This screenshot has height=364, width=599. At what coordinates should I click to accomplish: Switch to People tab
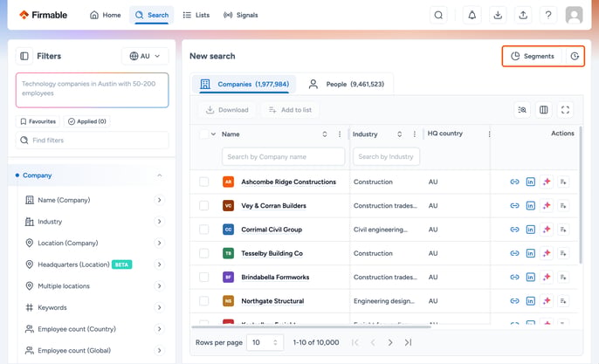pos(346,84)
